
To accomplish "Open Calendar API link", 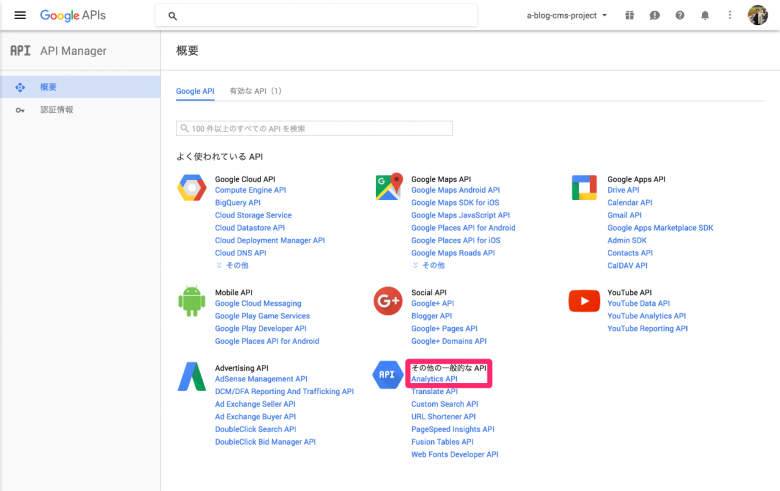I will click(x=630, y=202).
